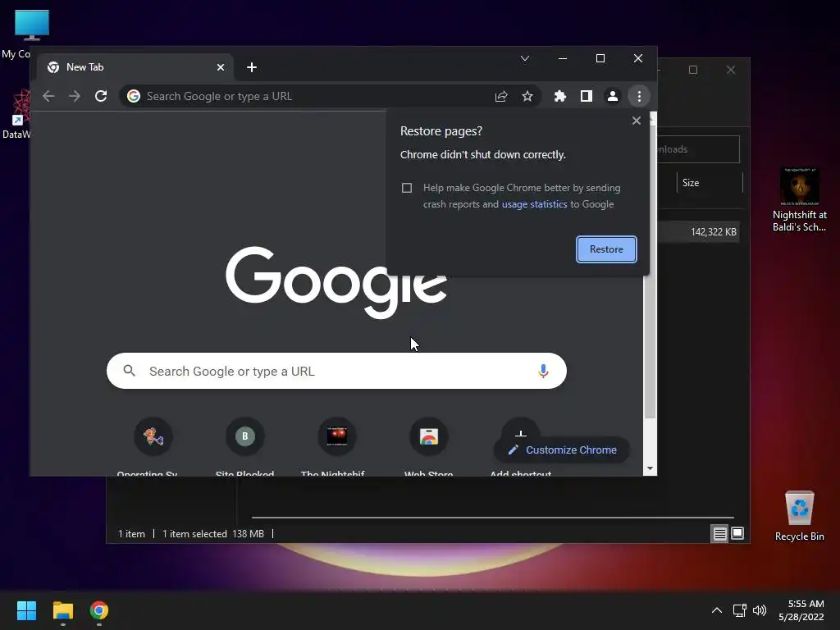Screen dimensions: 840x630
Task: Select the New Tab tab
Action: click(135, 67)
